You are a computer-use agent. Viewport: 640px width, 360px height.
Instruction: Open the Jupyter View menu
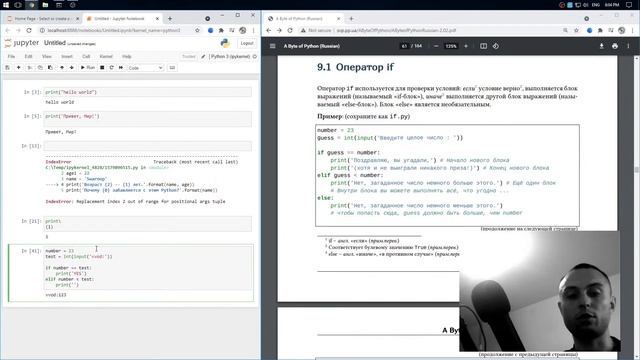(47, 56)
